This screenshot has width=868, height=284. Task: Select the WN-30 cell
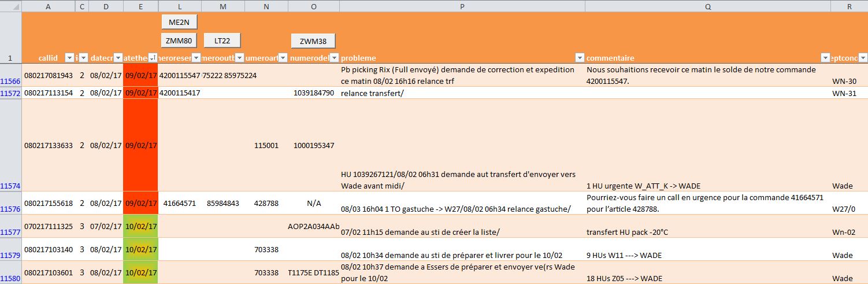[x=850, y=75]
